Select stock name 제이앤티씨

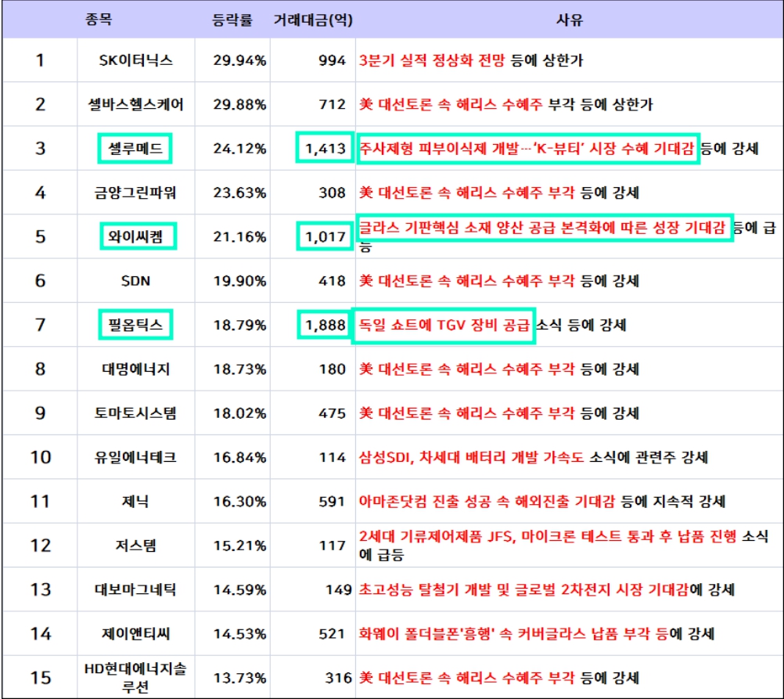[x=136, y=634]
